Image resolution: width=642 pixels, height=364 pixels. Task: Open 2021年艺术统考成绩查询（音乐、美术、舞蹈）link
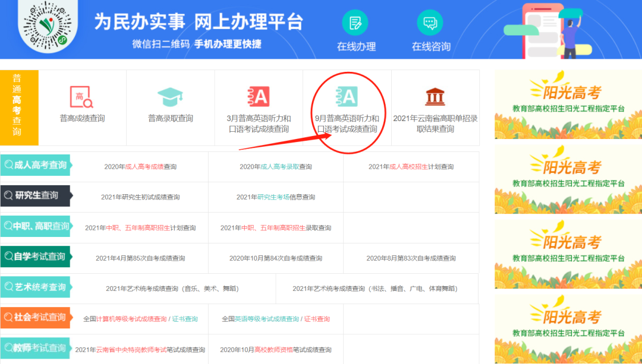coord(172,289)
